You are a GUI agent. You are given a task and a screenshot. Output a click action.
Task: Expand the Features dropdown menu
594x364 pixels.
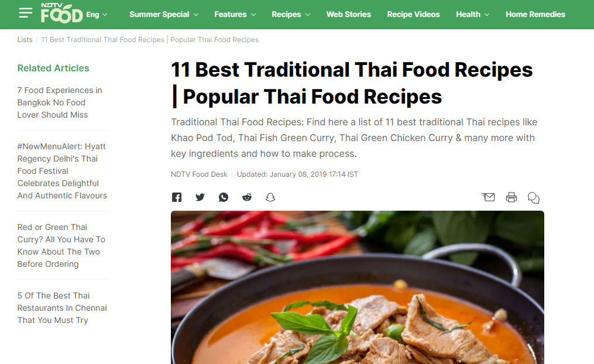(x=235, y=15)
